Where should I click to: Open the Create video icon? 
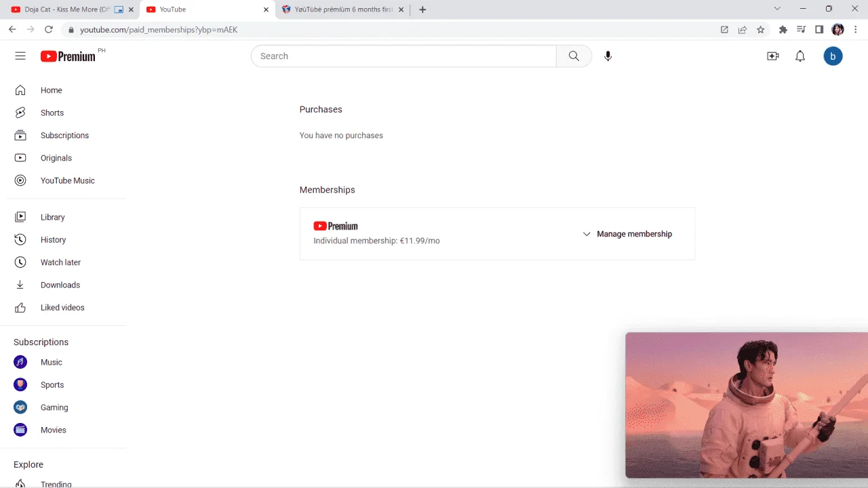point(773,56)
